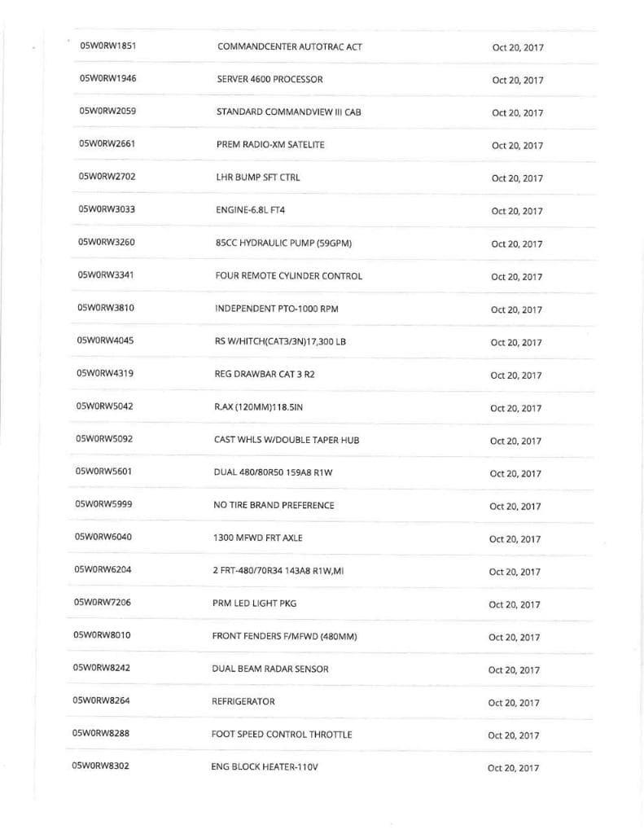644x834 pixels.
Task: Select INDEPENDENT PTO-1000 RPM description
Action: click(276, 309)
